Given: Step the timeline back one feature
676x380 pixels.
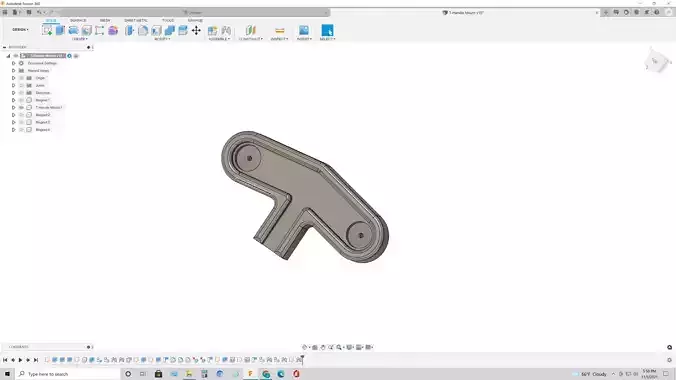Looking at the screenshot, I should [x=13, y=360].
